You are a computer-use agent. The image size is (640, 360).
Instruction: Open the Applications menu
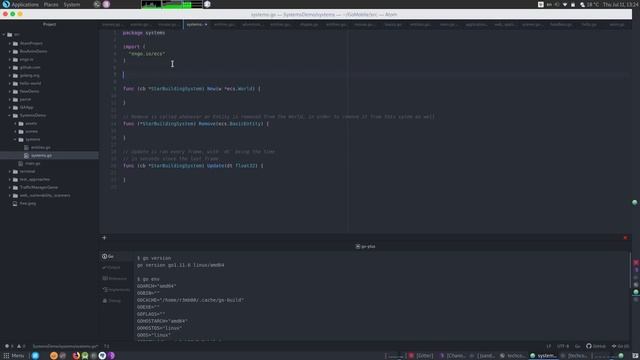pos(25,4)
